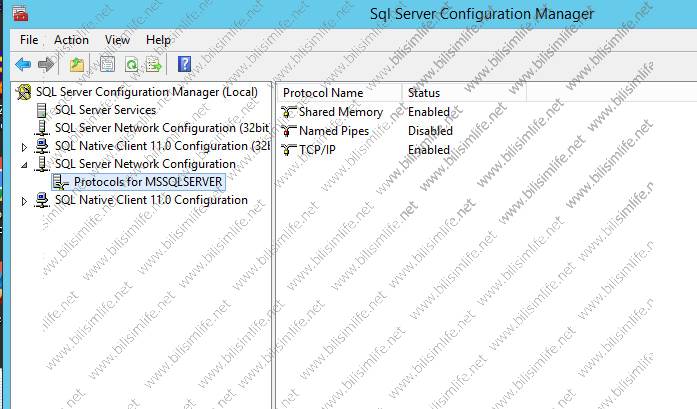This screenshot has width=697, height=409.
Task: Click the SQL Native Client 11.0 Configuration (32bit) icon
Action: 42,146
